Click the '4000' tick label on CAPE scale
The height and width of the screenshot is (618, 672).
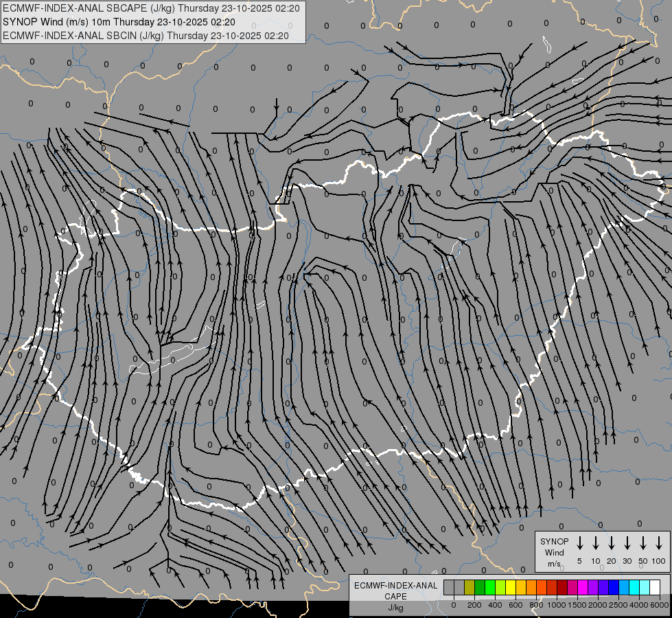[638, 605]
